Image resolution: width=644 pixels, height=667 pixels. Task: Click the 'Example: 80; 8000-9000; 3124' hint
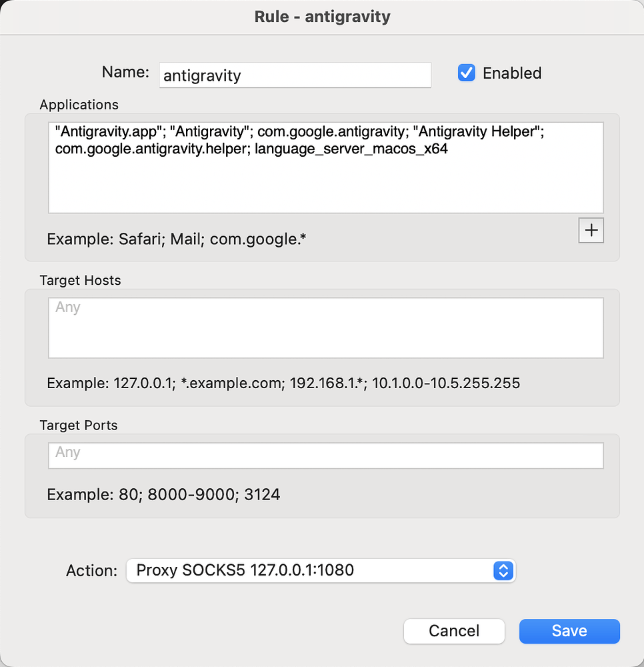[x=163, y=494]
